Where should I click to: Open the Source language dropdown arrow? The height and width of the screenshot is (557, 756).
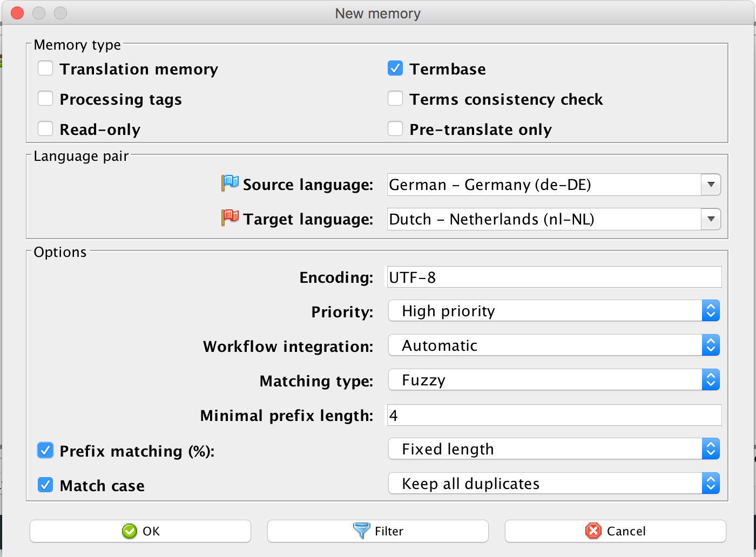(x=711, y=185)
